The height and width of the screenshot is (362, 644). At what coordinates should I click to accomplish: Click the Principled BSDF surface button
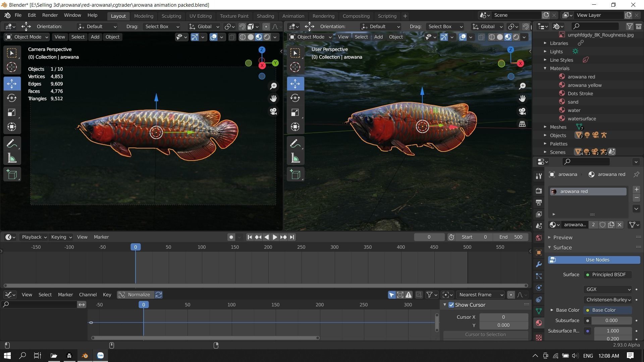click(608, 275)
